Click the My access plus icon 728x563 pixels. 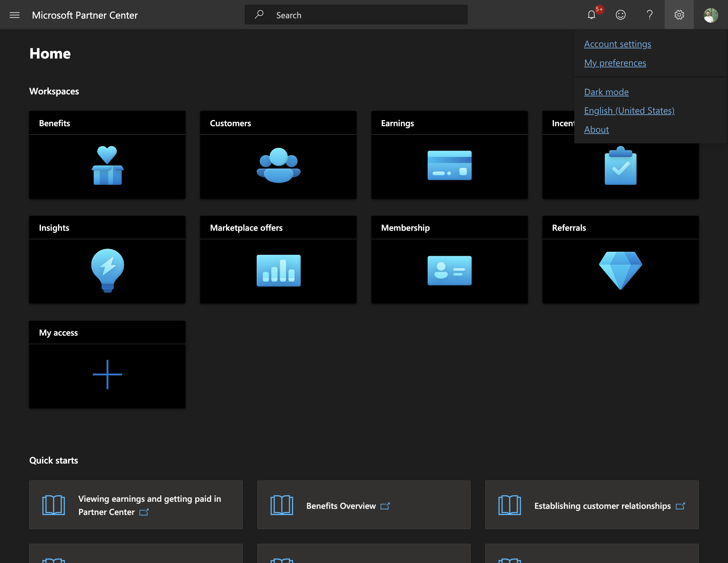click(107, 375)
